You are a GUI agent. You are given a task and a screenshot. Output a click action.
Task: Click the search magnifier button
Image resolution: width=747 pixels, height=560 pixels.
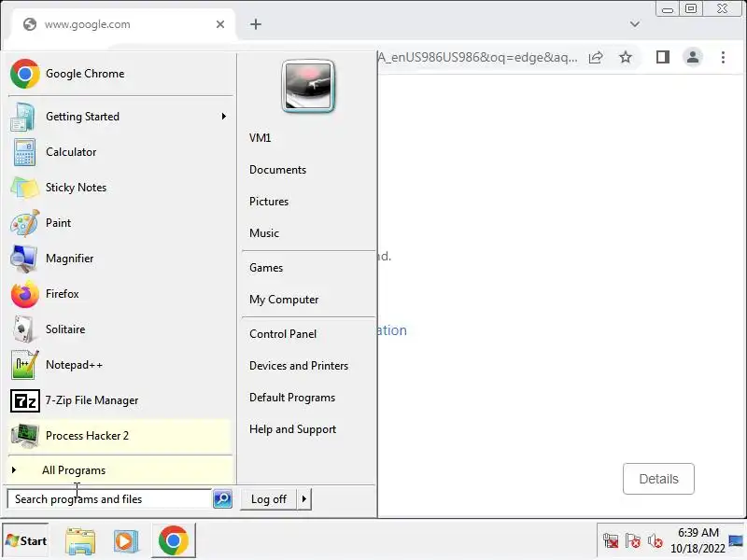(x=222, y=498)
